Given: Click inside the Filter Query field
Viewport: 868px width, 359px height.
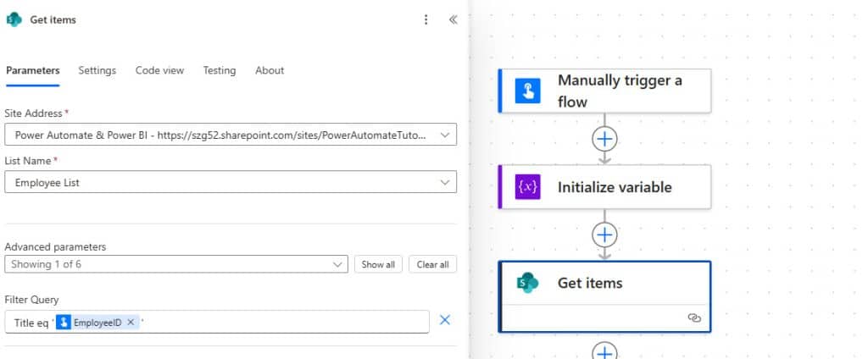Looking at the screenshot, I should 216,322.
